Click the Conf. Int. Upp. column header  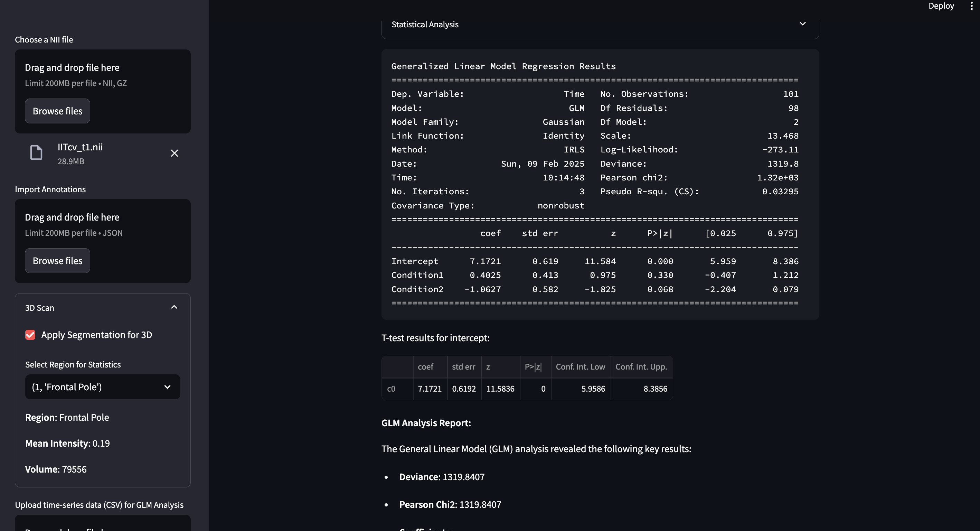click(x=641, y=366)
